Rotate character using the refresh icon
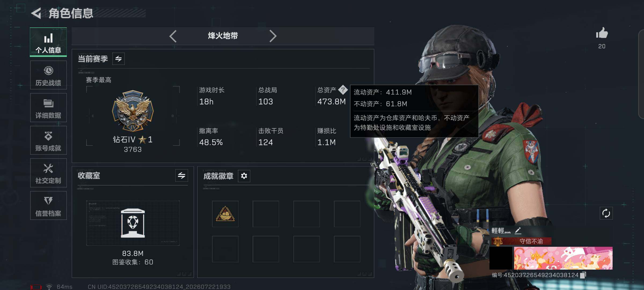The height and width of the screenshot is (290, 644). (606, 213)
